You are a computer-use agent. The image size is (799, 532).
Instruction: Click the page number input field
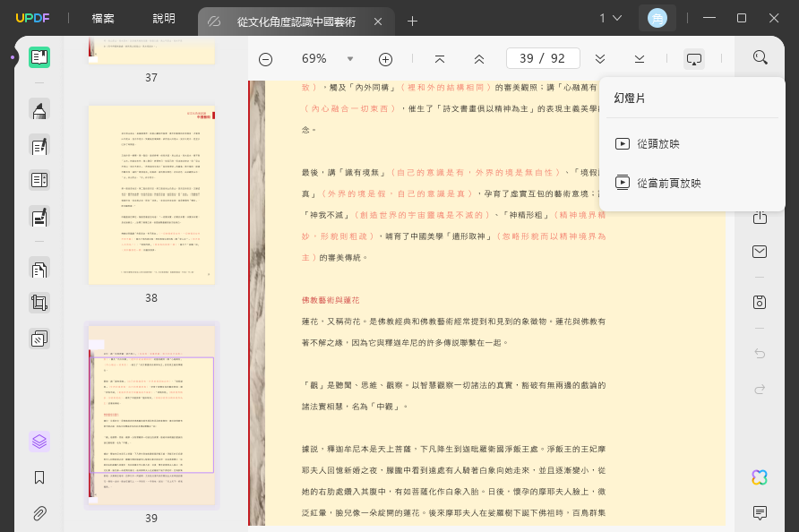point(543,58)
